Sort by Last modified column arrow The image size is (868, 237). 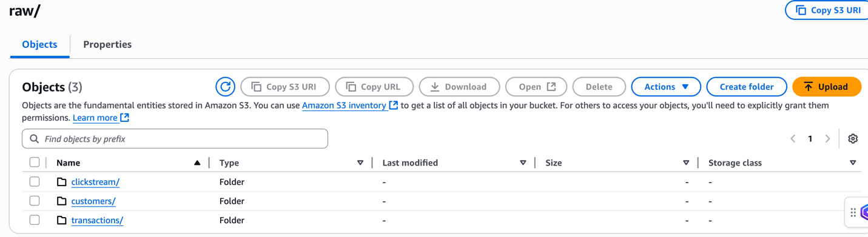[x=523, y=162]
